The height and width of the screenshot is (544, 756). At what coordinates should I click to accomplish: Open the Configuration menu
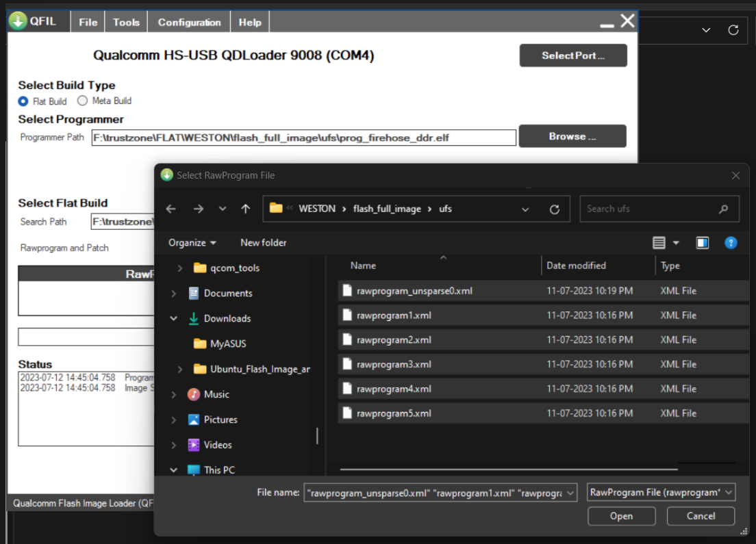point(189,22)
